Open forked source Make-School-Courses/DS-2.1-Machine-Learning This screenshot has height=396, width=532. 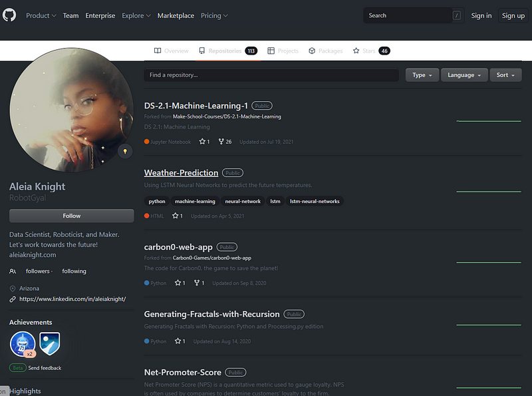point(227,116)
